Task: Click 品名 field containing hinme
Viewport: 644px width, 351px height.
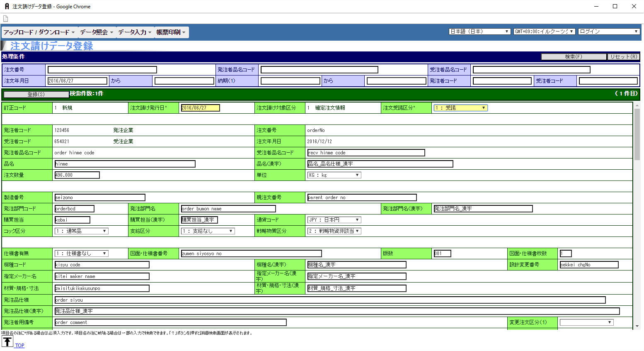Action: (125, 164)
